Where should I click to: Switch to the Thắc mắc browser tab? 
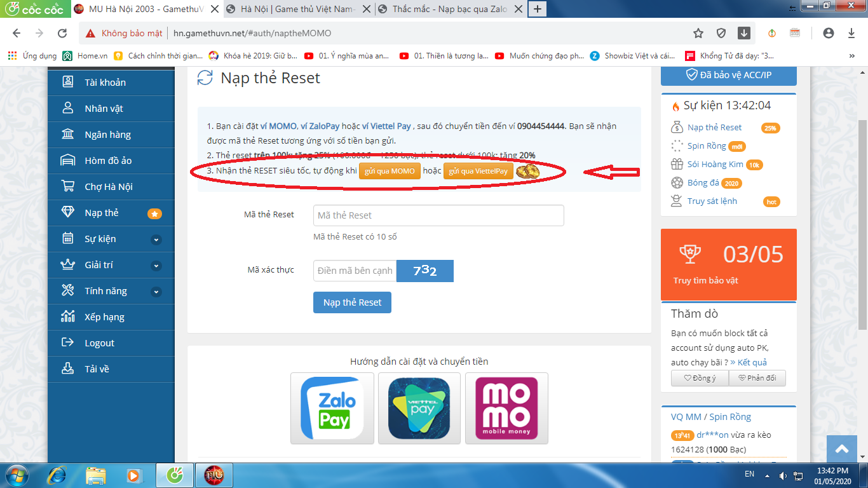tap(448, 9)
